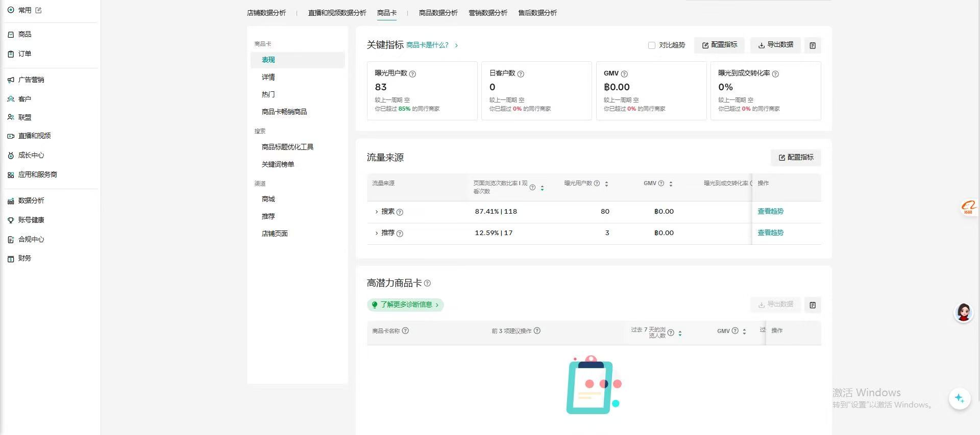The height and width of the screenshot is (435, 980).
Task: Open the customer service avatar icon
Action: [x=963, y=312]
